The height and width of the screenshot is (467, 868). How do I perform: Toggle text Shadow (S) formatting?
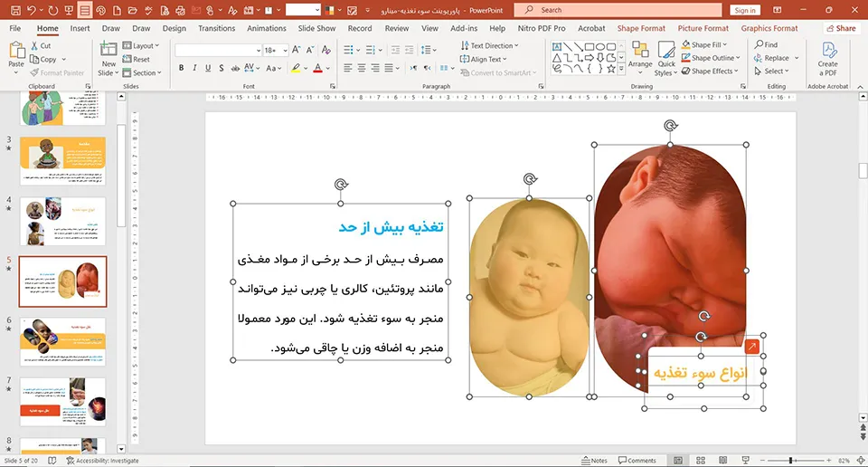[x=222, y=68]
